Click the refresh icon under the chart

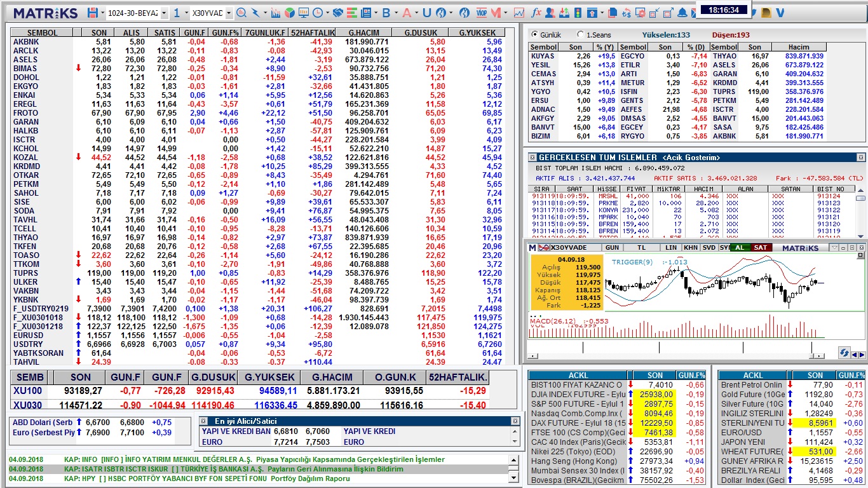click(844, 353)
